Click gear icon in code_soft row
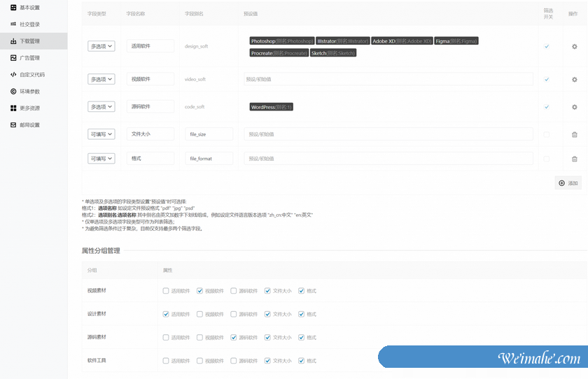This screenshot has width=588, height=379. click(x=575, y=107)
